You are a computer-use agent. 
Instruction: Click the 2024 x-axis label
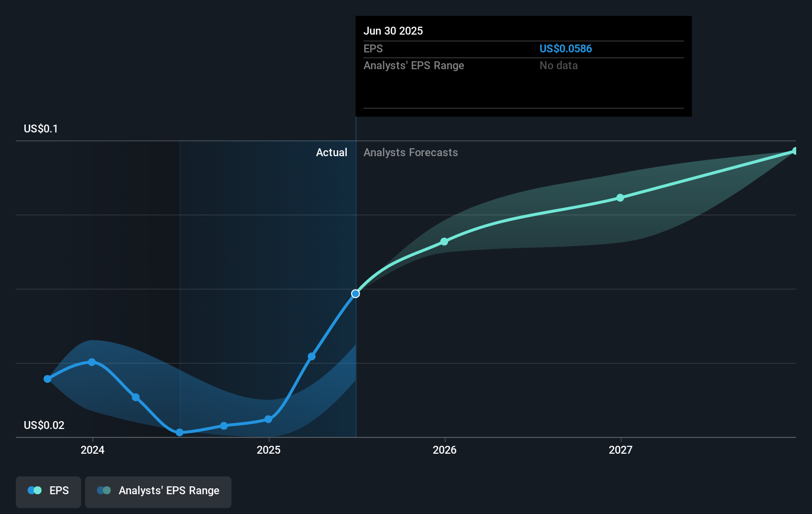click(x=92, y=450)
